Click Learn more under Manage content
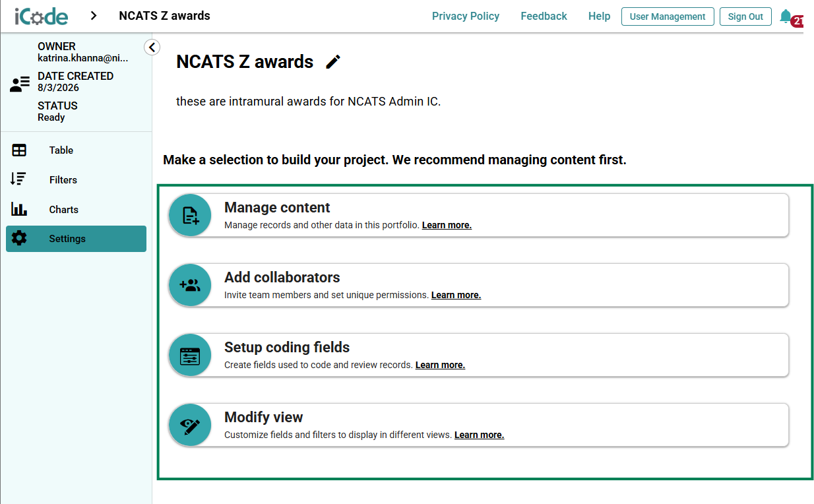 (x=447, y=225)
